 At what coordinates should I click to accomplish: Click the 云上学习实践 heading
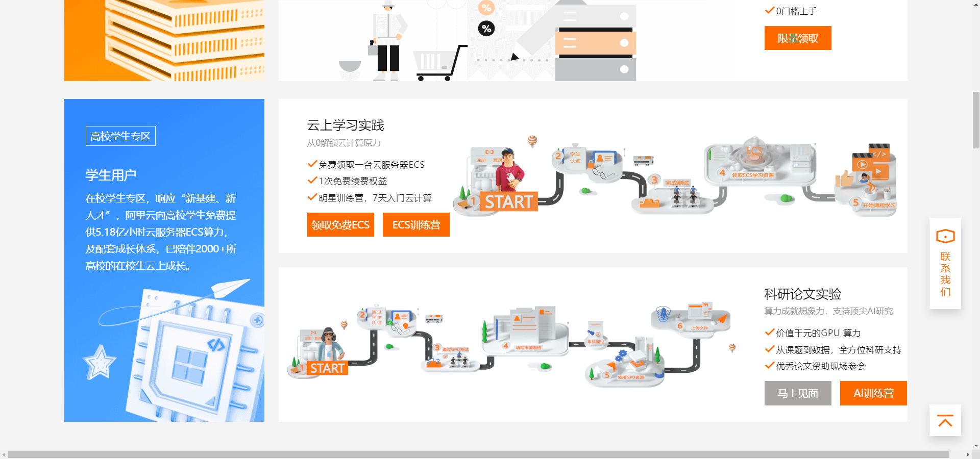pyautogui.click(x=345, y=125)
